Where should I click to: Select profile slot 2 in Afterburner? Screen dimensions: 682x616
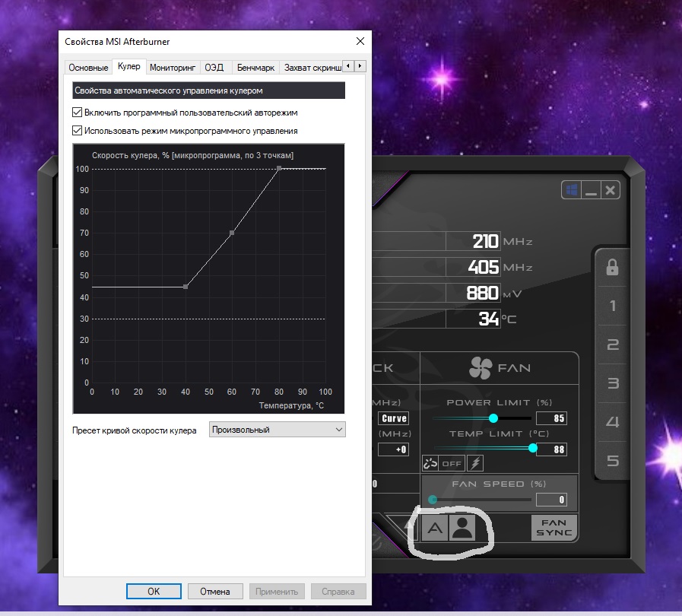[612, 345]
